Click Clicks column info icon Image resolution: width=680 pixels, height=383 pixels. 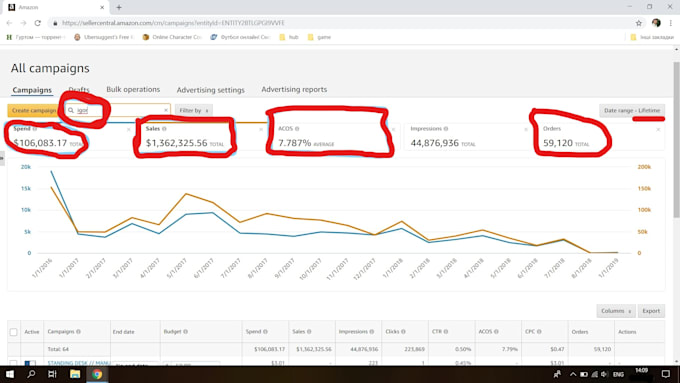click(x=403, y=332)
